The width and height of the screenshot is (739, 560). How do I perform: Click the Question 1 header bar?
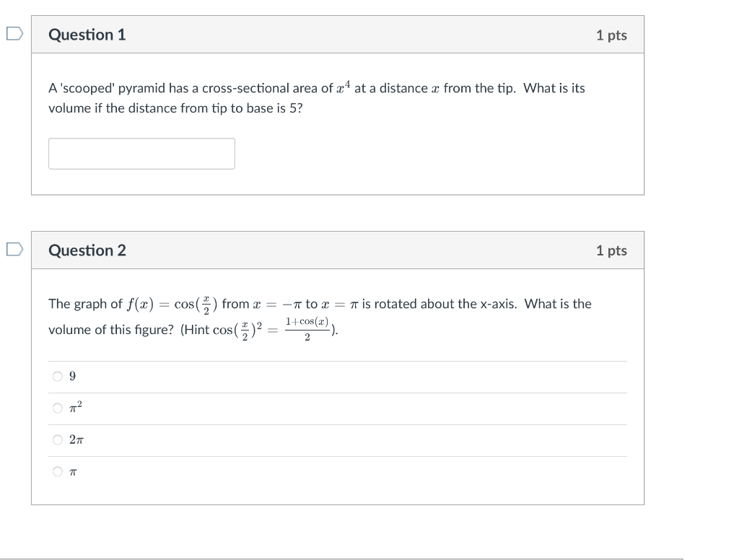point(338,34)
